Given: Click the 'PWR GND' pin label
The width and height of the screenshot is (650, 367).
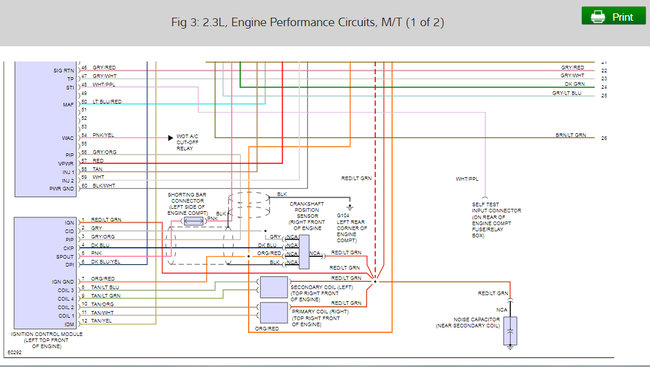Looking at the screenshot, I should pyautogui.click(x=62, y=189).
